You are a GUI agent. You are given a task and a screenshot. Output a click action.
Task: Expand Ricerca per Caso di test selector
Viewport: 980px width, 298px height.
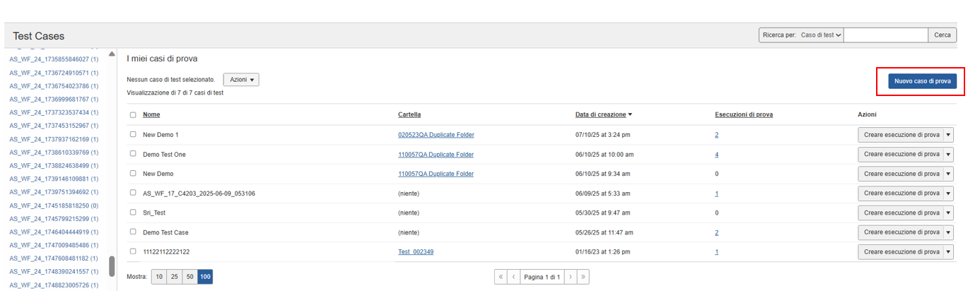[820, 35]
